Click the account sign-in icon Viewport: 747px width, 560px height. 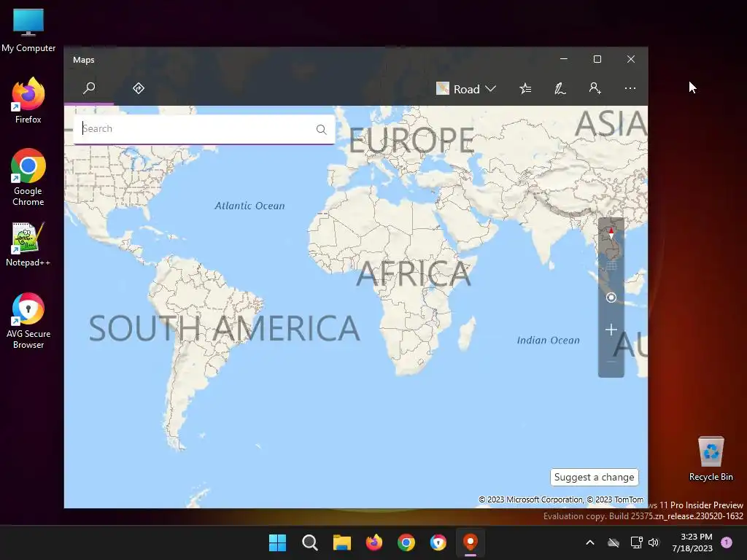click(x=595, y=88)
